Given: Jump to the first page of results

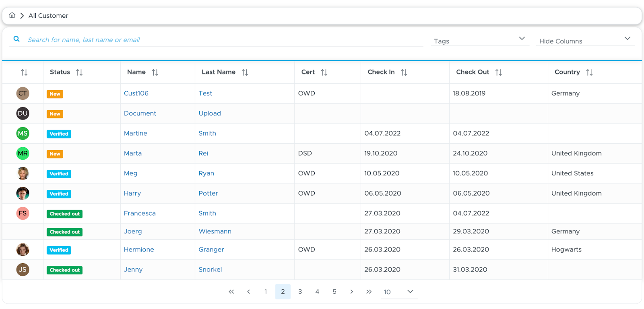Looking at the screenshot, I should pos(231,292).
